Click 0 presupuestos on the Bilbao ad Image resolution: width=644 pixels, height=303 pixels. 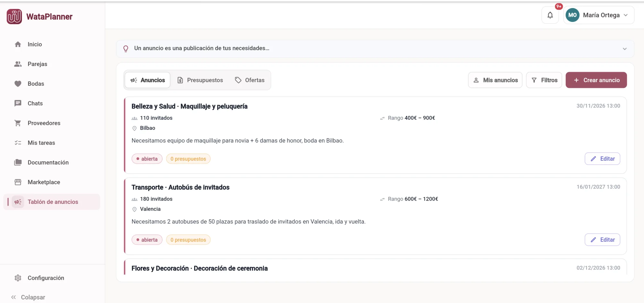pos(188,159)
